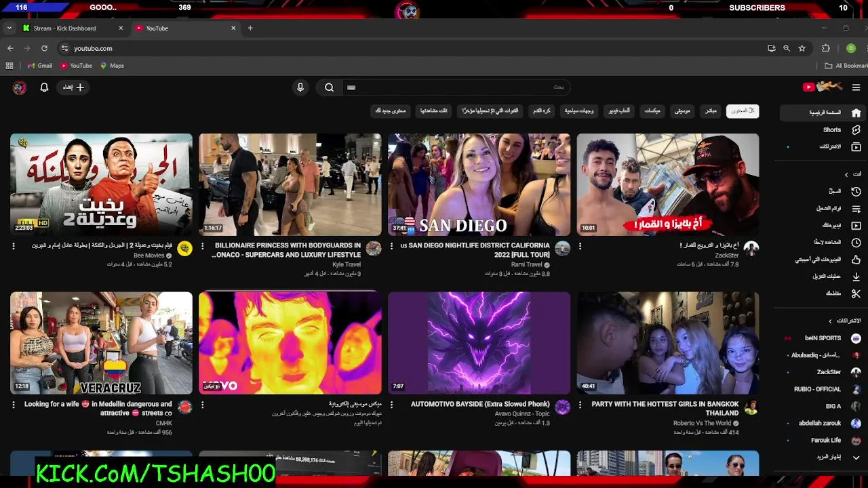Open notifications bell

(x=44, y=87)
